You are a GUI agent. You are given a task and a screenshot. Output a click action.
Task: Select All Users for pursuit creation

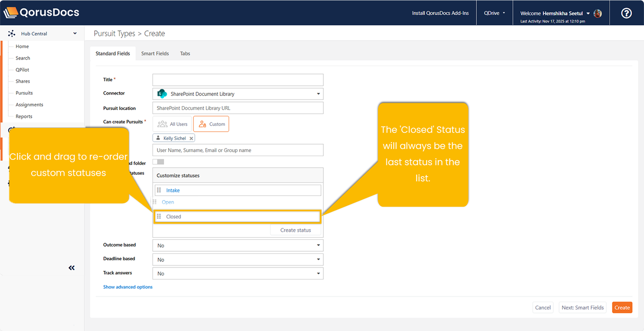[x=172, y=124]
